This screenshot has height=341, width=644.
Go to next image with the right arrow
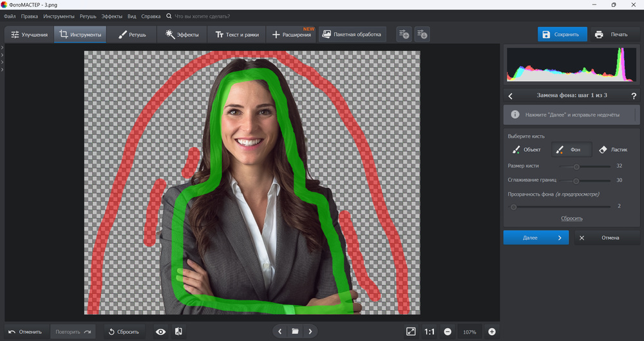tap(310, 331)
